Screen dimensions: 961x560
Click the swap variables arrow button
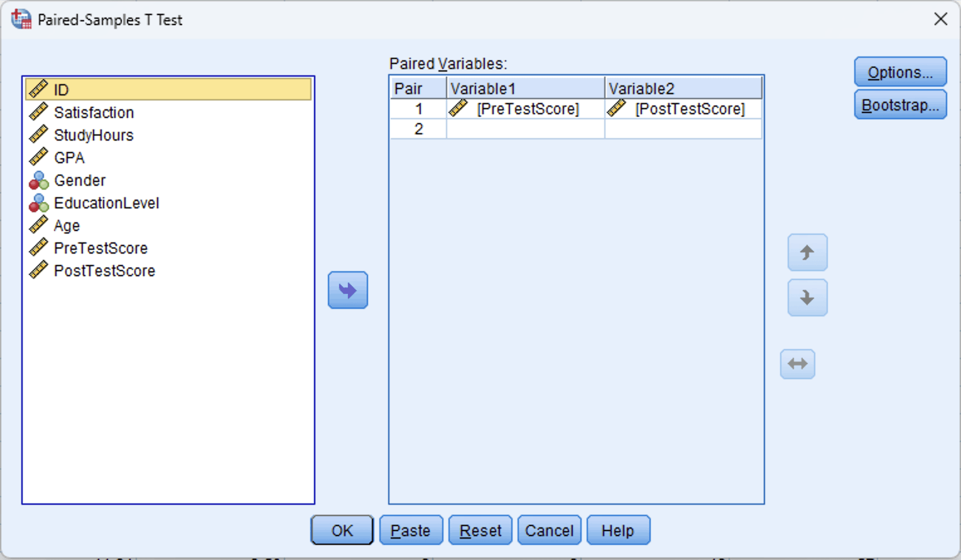point(797,363)
